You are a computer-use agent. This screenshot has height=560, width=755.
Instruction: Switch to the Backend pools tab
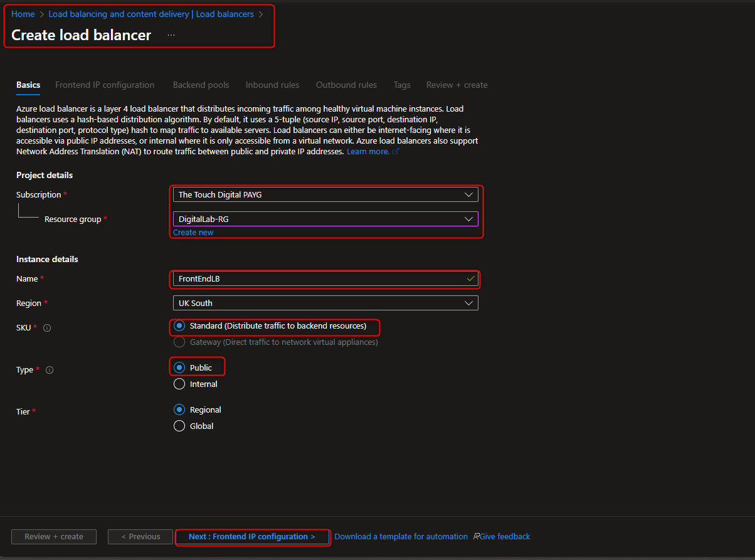tap(201, 85)
